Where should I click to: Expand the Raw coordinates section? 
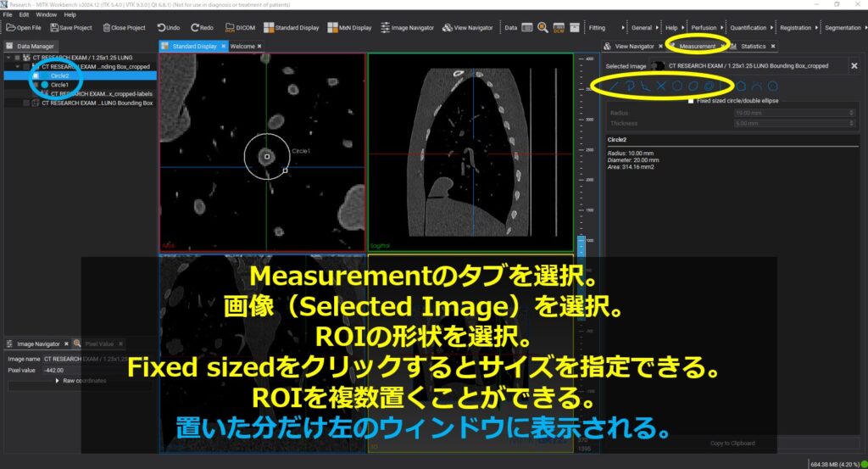57,381
